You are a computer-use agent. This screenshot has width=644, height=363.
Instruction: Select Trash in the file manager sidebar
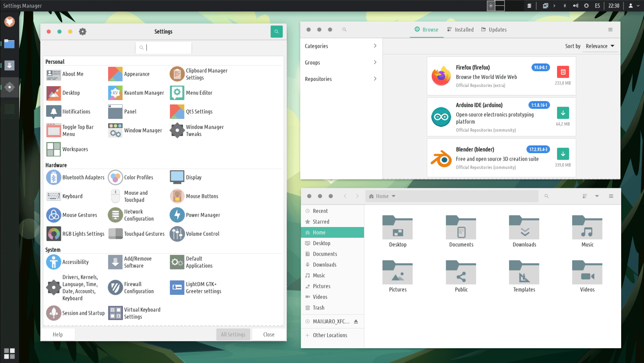click(x=318, y=308)
